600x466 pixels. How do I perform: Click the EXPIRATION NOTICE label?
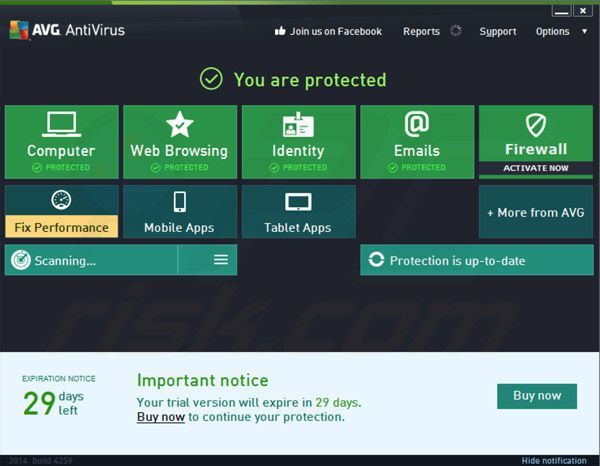tap(59, 378)
